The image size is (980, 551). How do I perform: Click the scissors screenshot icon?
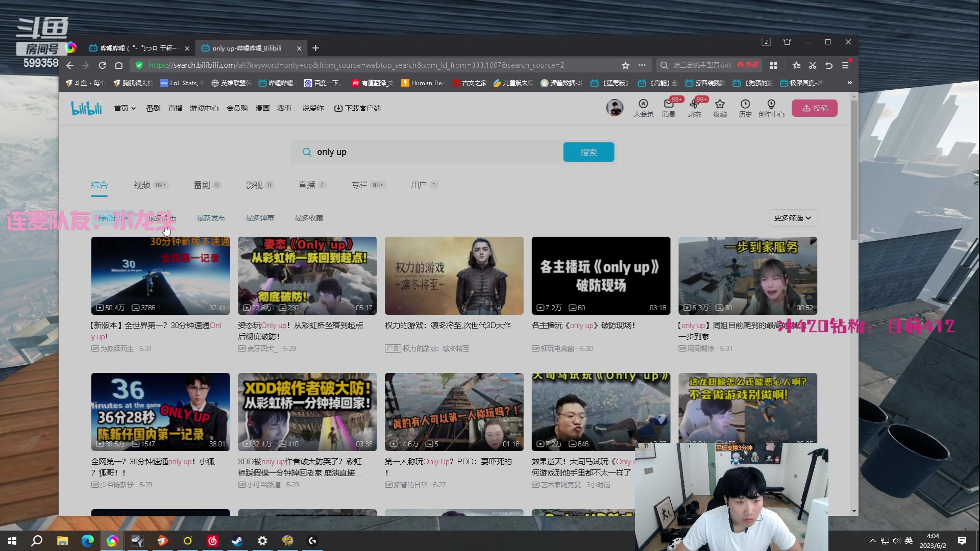pos(813,65)
